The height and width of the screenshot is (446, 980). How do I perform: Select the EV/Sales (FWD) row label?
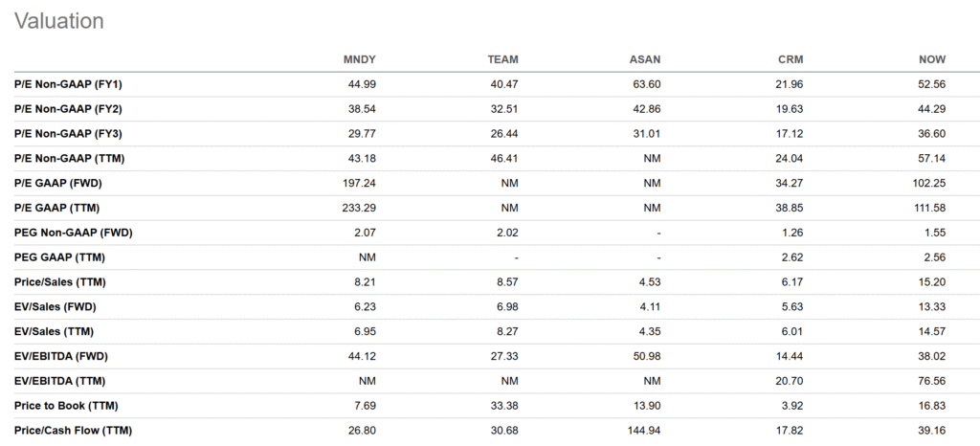tap(55, 307)
